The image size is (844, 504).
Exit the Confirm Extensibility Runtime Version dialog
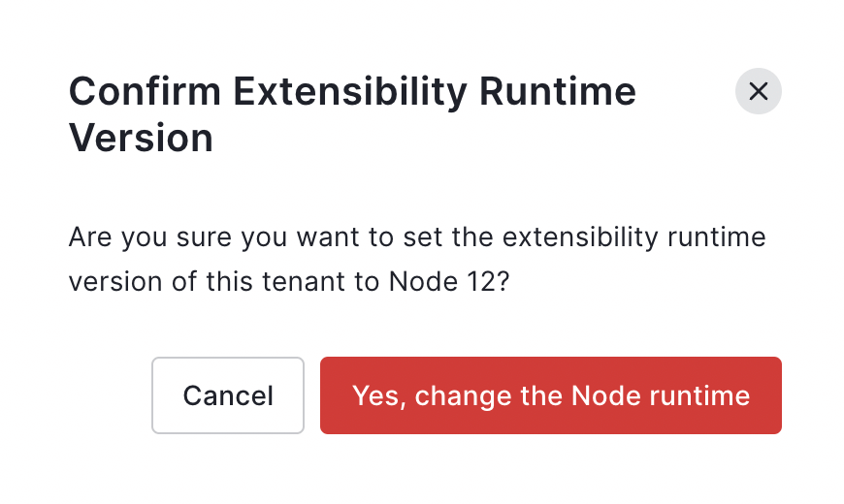click(x=759, y=91)
